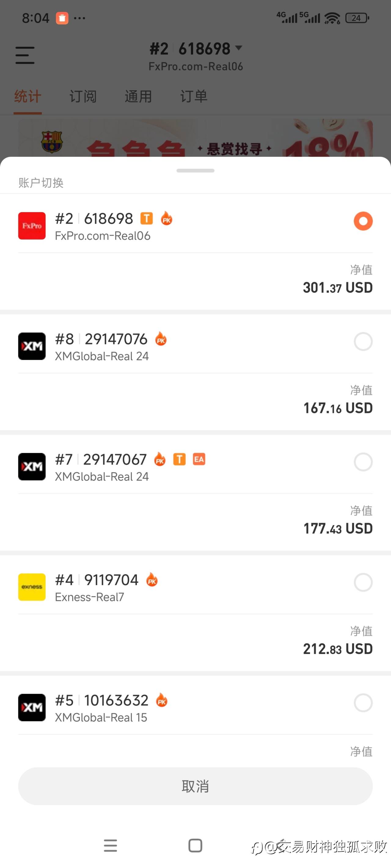Tap the orange T badge on account 618698

point(146,218)
